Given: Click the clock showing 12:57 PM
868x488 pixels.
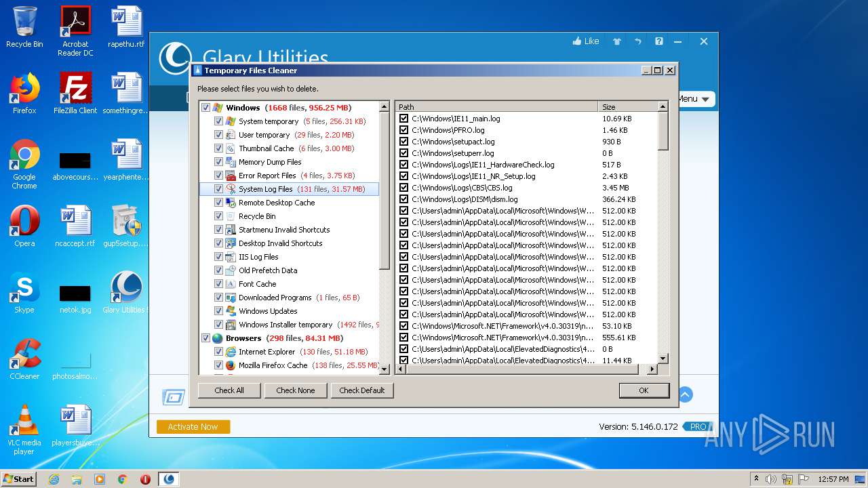Looking at the screenshot, I should pyautogui.click(x=833, y=479).
